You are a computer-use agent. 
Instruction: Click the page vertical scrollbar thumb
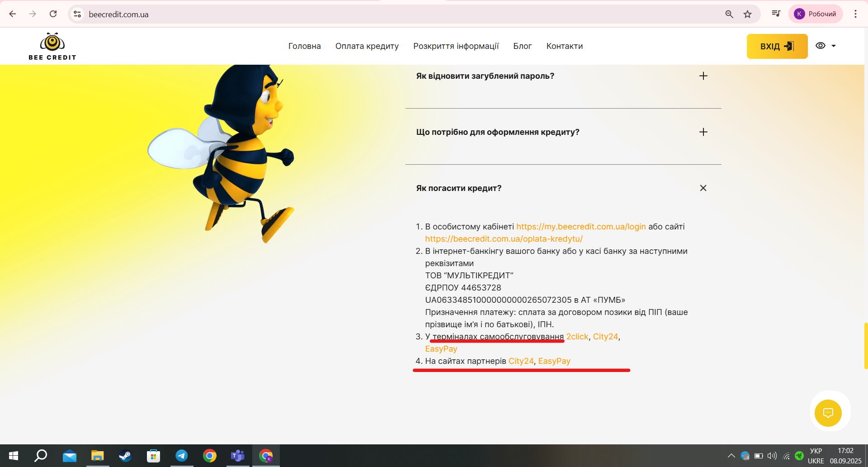coord(866,346)
